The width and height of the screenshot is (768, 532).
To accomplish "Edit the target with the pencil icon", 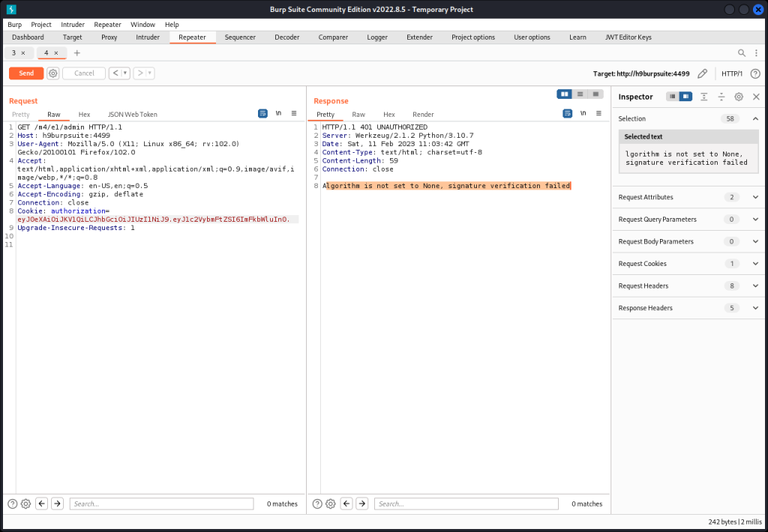I will [x=702, y=74].
